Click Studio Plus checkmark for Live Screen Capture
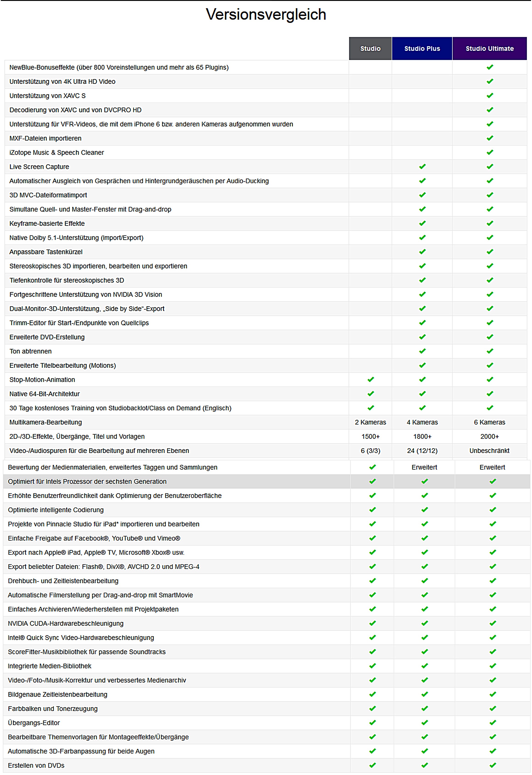This screenshot has width=532, height=775. point(422,166)
